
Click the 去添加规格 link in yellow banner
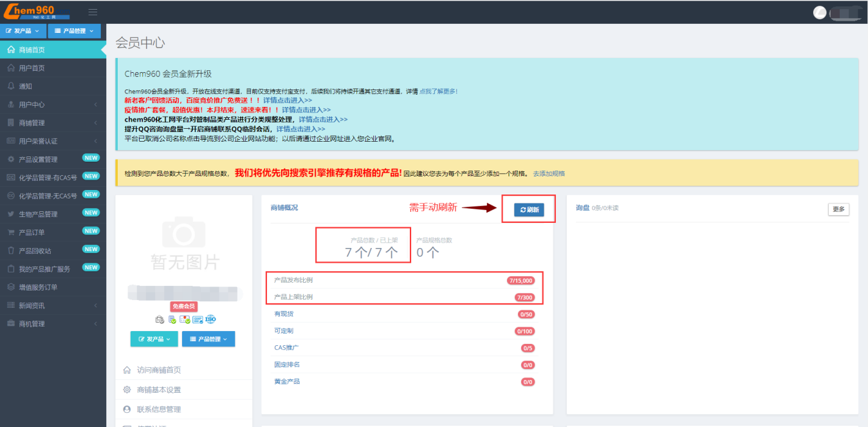click(x=549, y=173)
